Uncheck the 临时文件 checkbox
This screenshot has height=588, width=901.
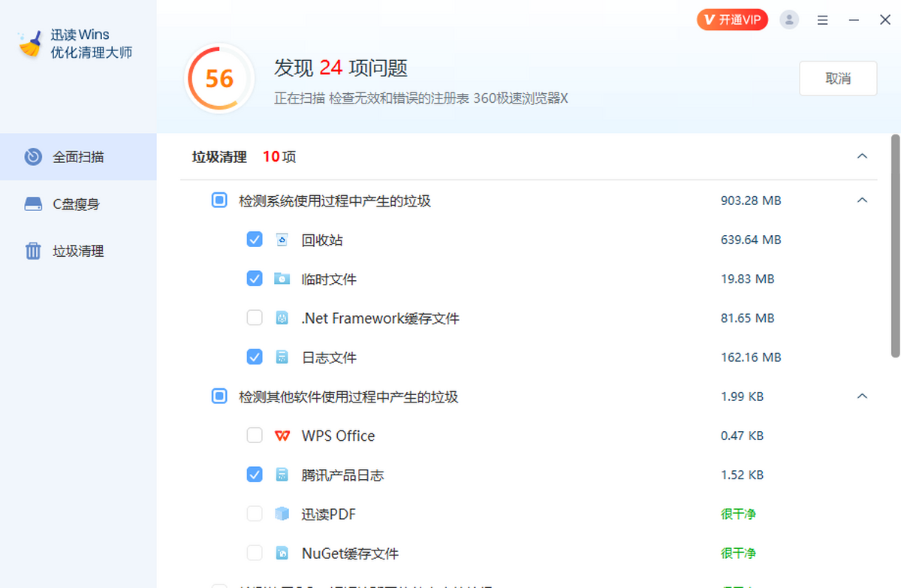255,279
